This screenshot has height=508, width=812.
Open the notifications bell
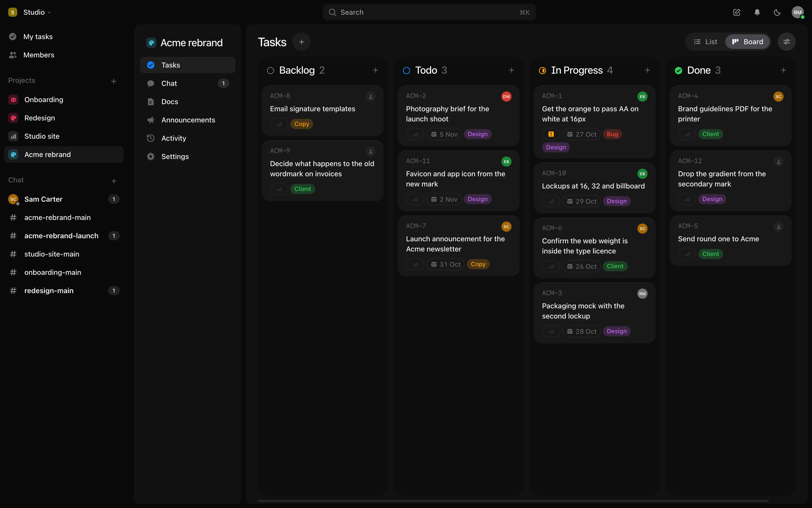[757, 12]
